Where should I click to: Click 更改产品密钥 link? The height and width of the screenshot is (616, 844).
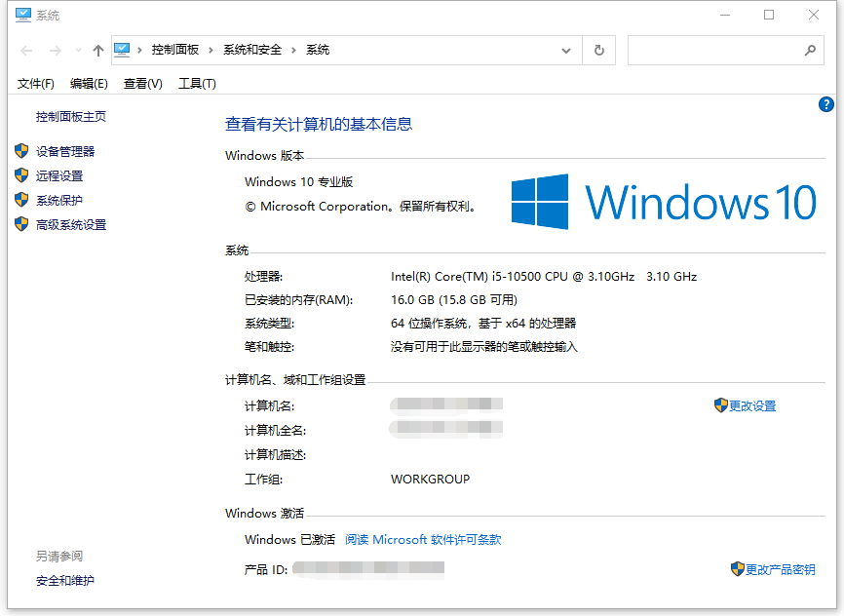tap(781, 569)
